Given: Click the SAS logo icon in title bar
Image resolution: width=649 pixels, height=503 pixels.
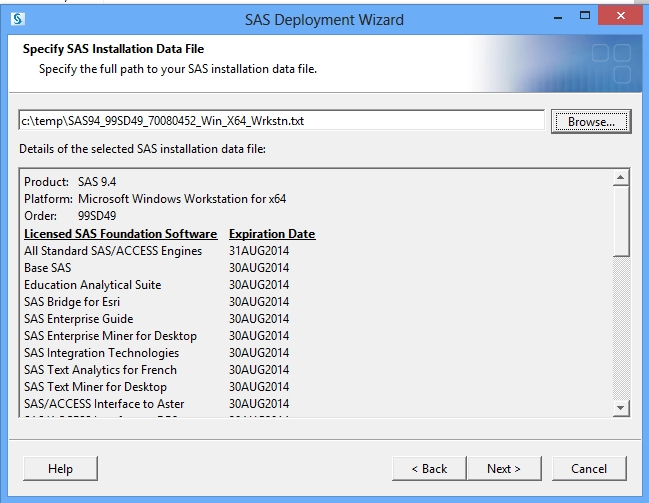Looking at the screenshot, I should tap(18, 19).
